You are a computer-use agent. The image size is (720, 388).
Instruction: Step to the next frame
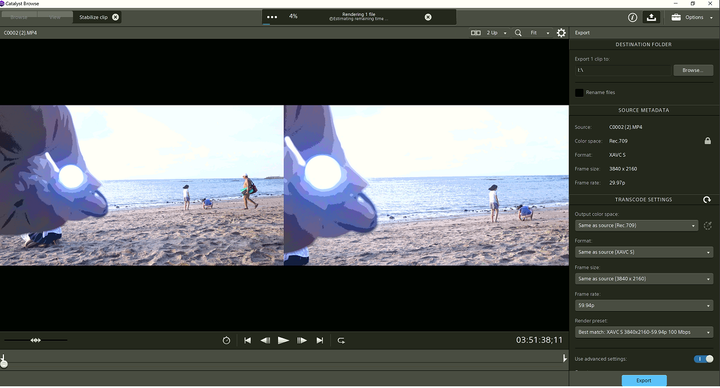coord(302,340)
